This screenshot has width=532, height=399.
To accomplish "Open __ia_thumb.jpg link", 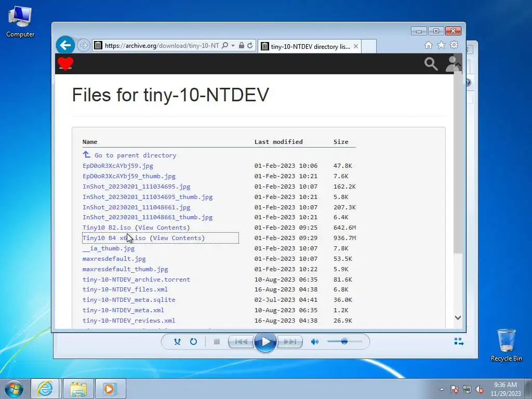I will click(109, 248).
